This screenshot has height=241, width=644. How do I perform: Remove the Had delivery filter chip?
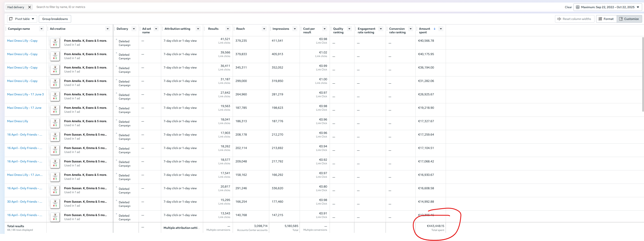click(30, 7)
